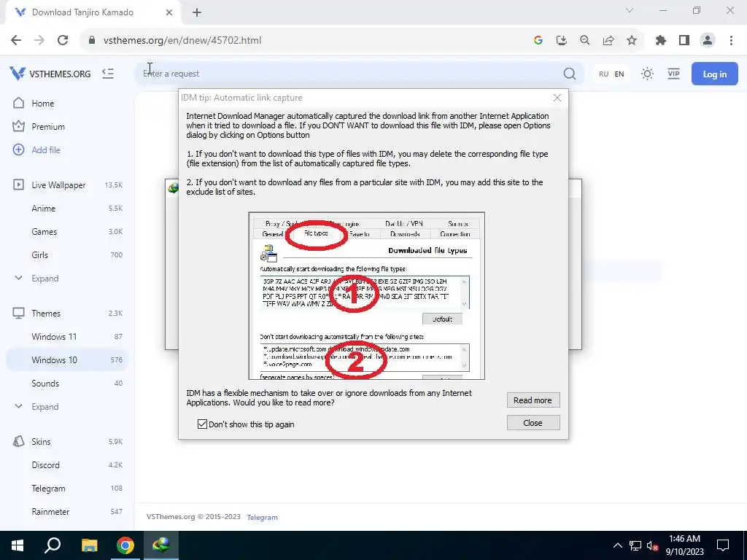Expand the Live Wallpaper category list
Screen dimensions: 747x560
(44, 278)
